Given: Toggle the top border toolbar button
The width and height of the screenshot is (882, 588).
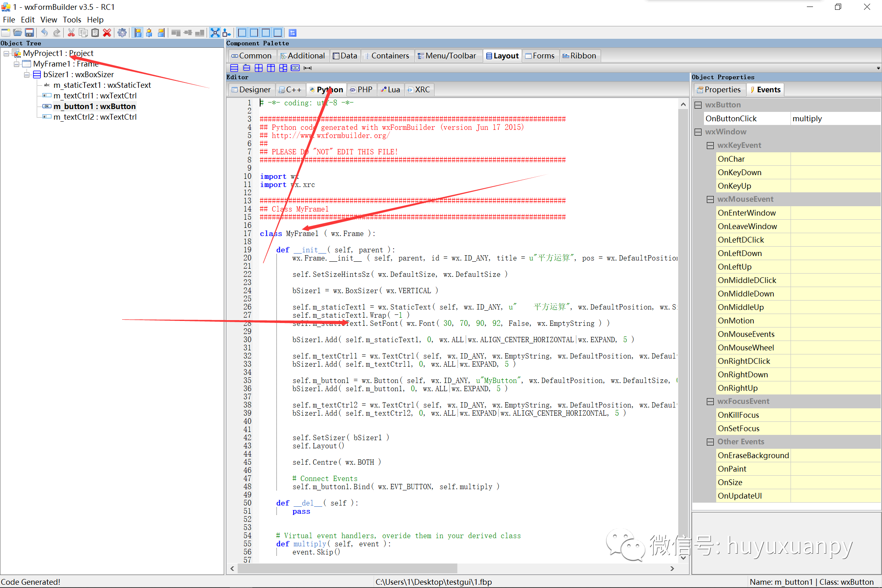Looking at the screenshot, I should pyautogui.click(x=266, y=32).
